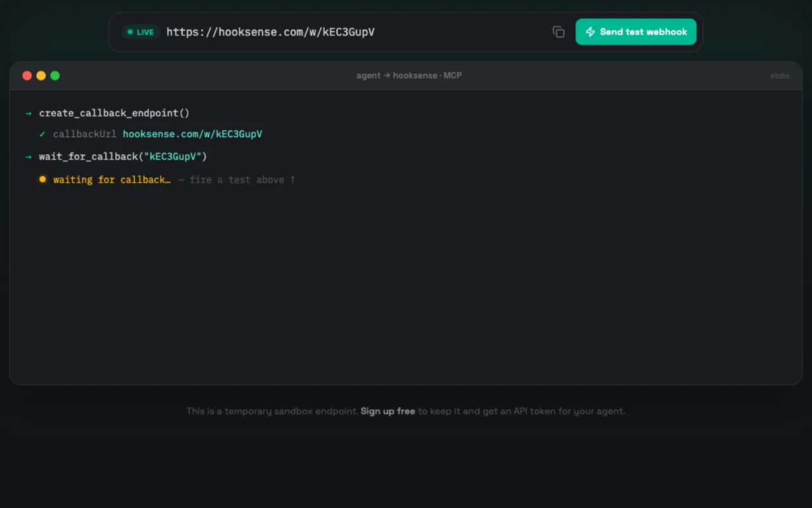
Task: Minimize the terminal using the yellow button
Action: point(41,76)
